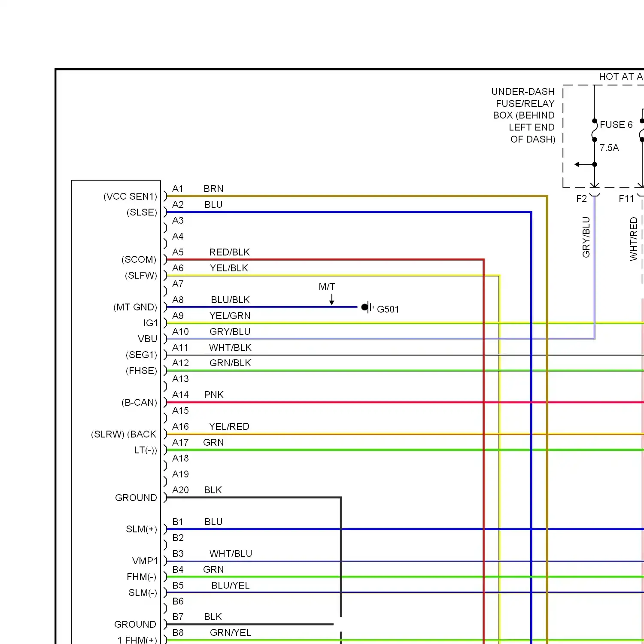The height and width of the screenshot is (644, 644).
Task: Click the 7.5A fuse rating
Action: [609, 148]
